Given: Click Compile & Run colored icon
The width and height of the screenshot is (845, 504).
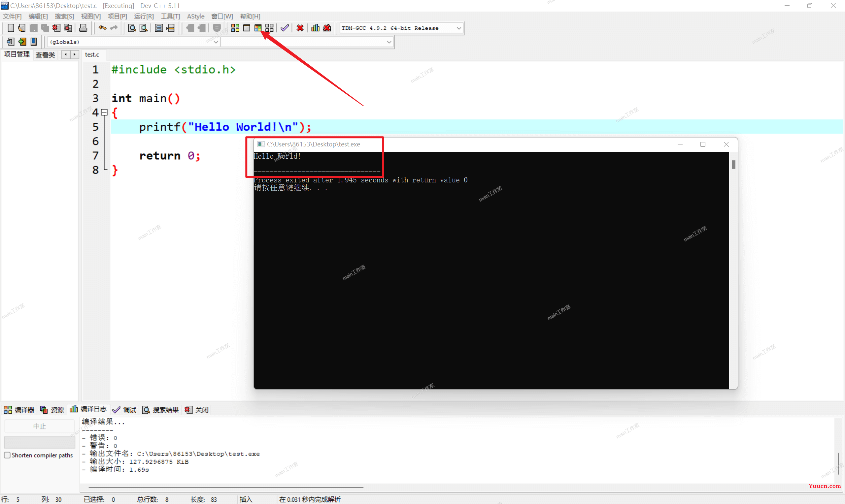Looking at the screenshot, I should coord(258,28).
